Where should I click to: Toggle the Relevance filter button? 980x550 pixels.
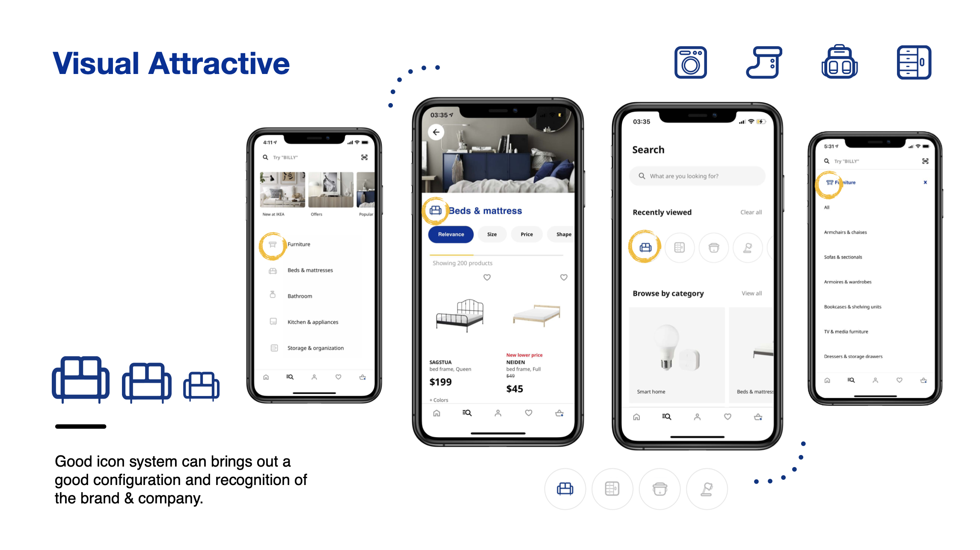point(451,235)
